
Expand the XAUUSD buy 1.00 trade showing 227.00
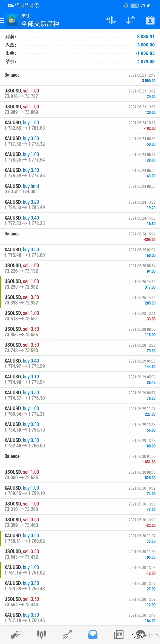tap(80, 411)
